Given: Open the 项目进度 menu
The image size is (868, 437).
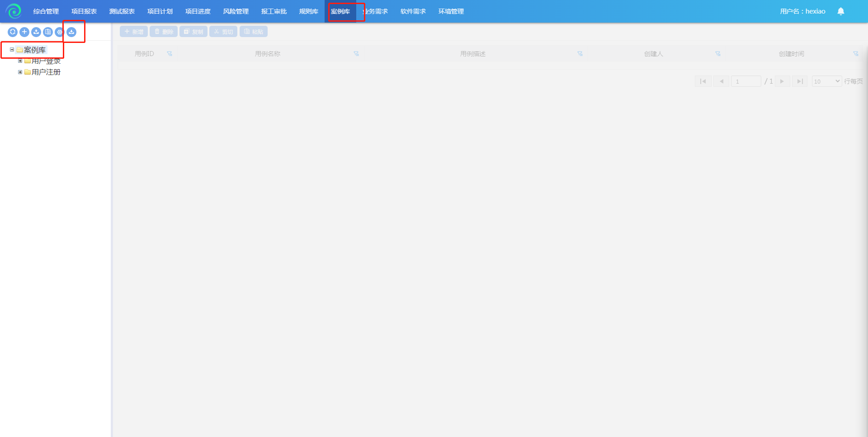Looking at the screenshot, I should (198, 11).
